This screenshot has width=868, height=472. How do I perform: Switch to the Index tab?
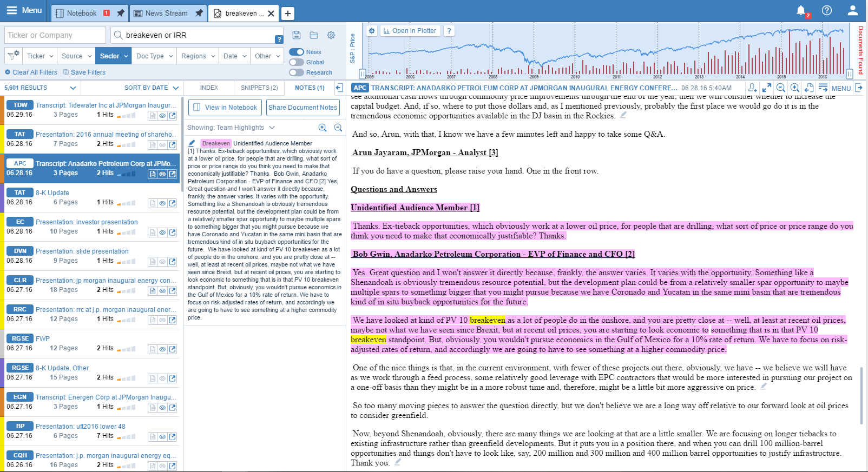(209, 88)
